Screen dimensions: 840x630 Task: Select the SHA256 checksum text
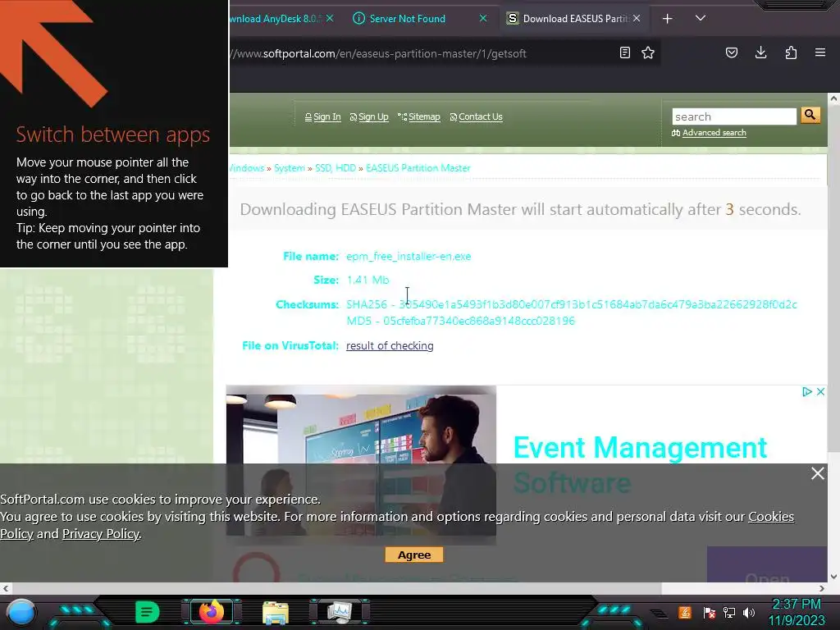coord(571,304)
